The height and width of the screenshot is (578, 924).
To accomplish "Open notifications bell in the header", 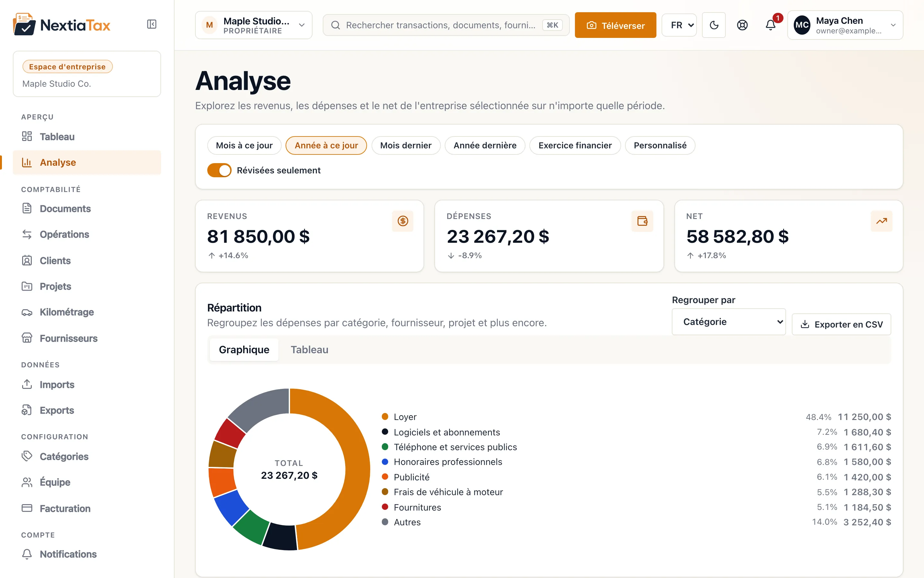I will click(771, 25).
